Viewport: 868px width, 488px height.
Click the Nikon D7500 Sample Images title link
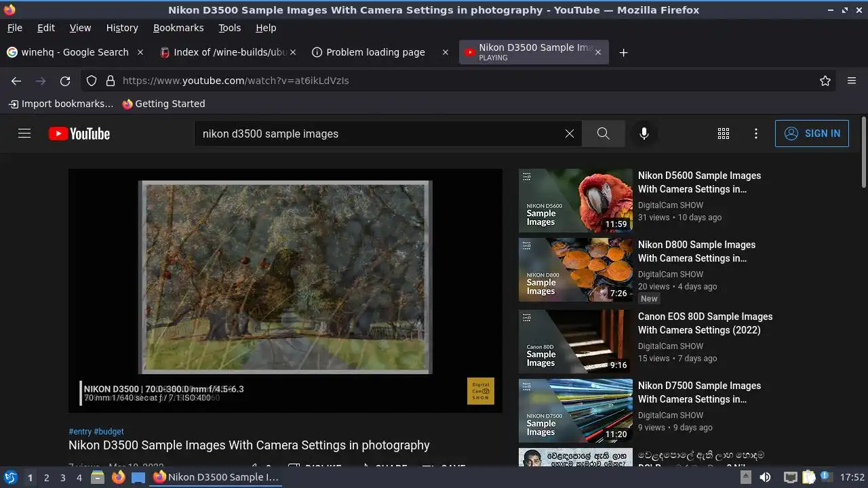coord(699,392)
